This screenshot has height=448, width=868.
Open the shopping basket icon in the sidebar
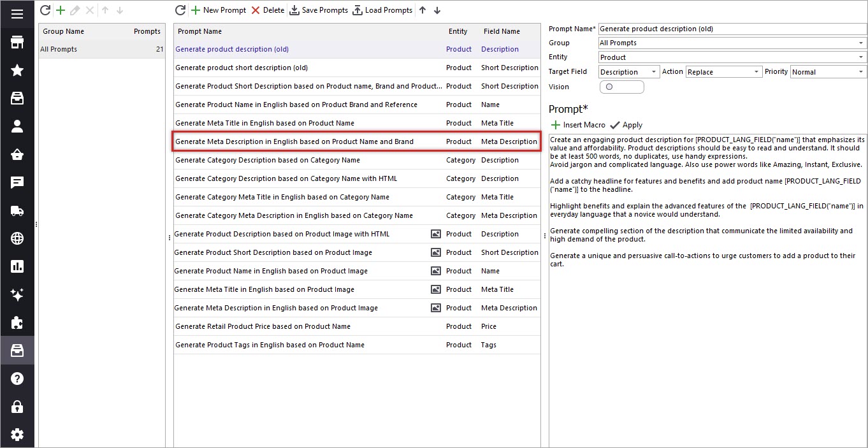click(17, 154)
